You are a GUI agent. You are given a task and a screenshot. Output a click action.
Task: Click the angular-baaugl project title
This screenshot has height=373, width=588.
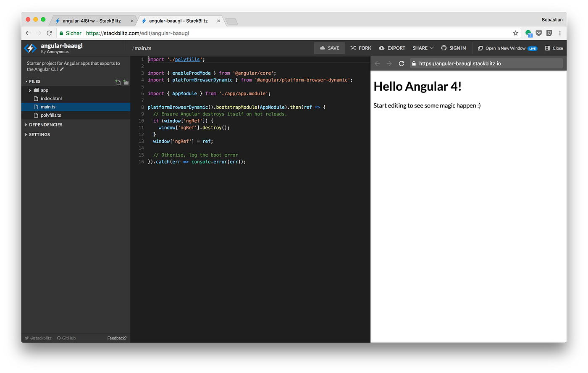pos(62,45)
